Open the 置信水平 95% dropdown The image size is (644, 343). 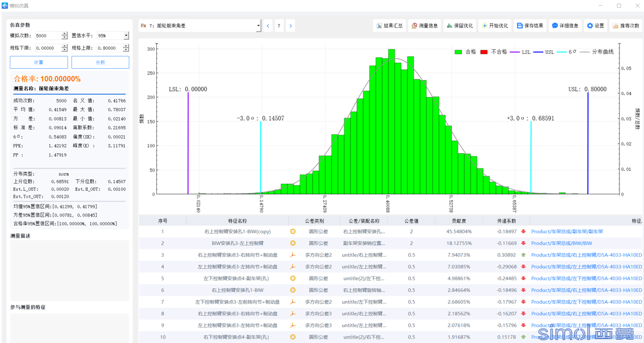(x=126, y=36)
